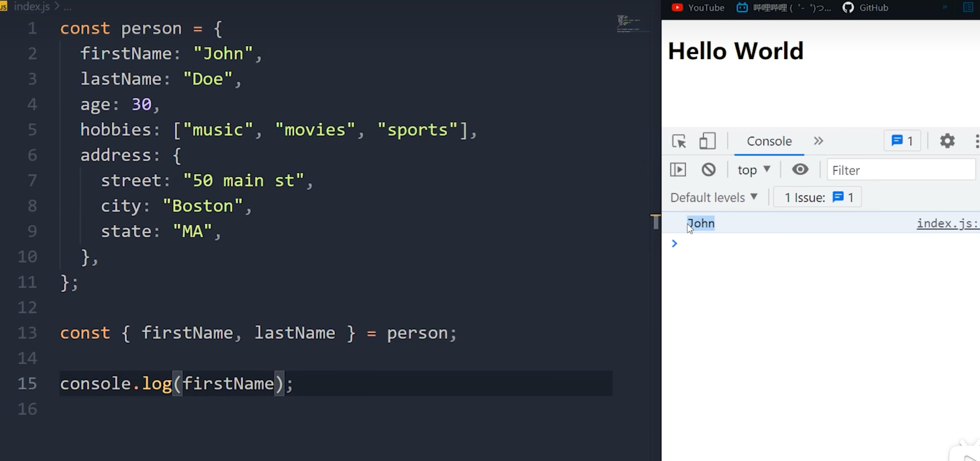Open DevTools settings gear
Viewport: 980px width, 461px height.
tap(947, 141)
